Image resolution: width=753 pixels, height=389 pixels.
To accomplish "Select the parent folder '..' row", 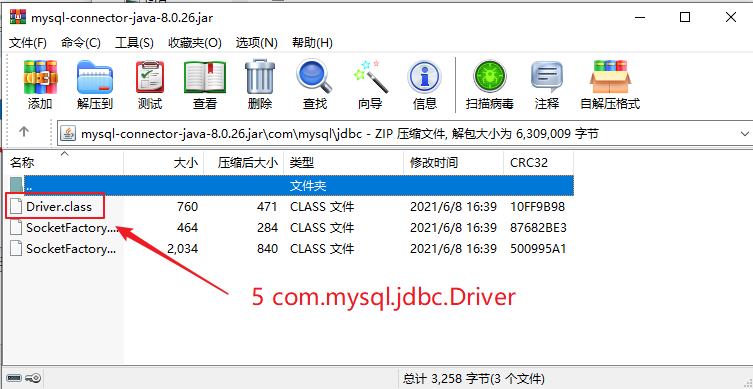I will [290, 185].
